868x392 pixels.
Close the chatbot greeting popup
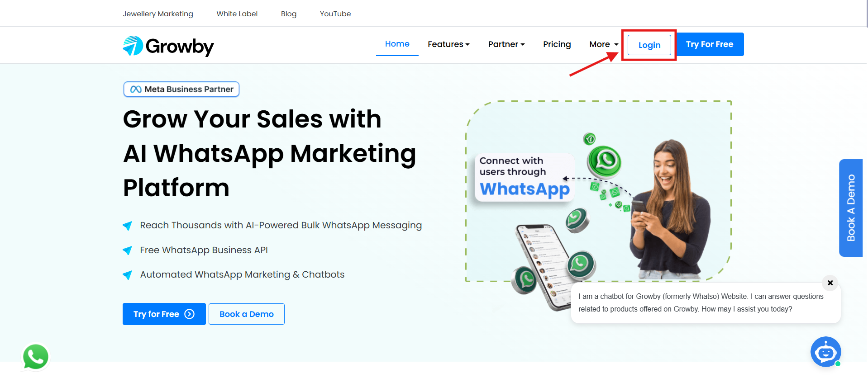tap(830, 283)
